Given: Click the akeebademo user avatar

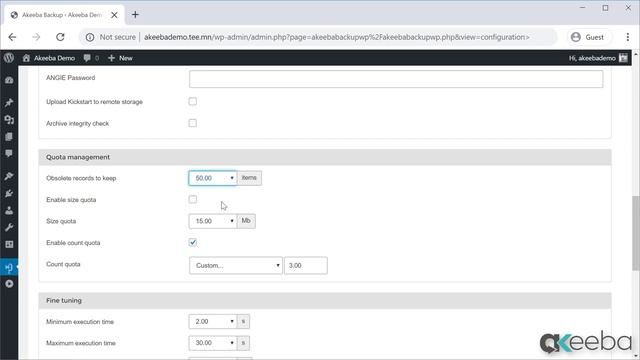Looking at the screenshot, I should 623,58.
